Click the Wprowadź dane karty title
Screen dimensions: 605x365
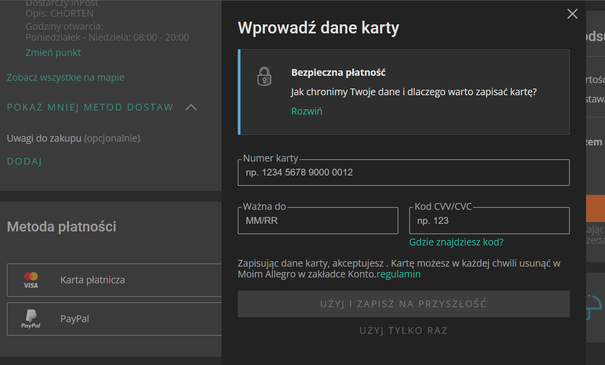click(x=318, y=28)
